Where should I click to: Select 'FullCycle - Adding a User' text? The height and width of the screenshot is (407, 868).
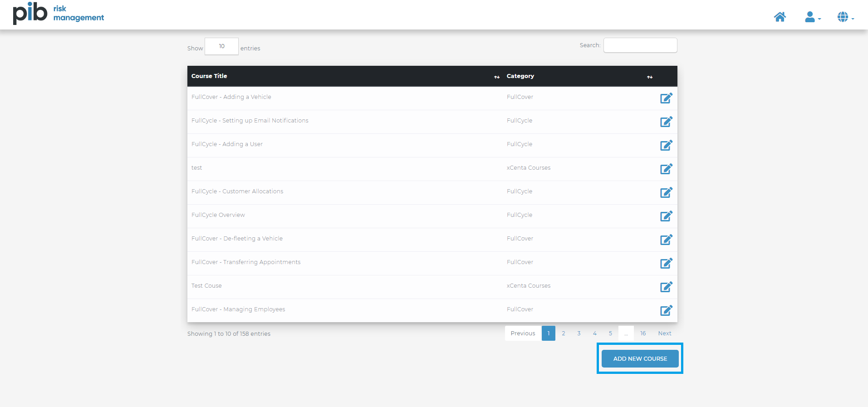coord(227,144)
